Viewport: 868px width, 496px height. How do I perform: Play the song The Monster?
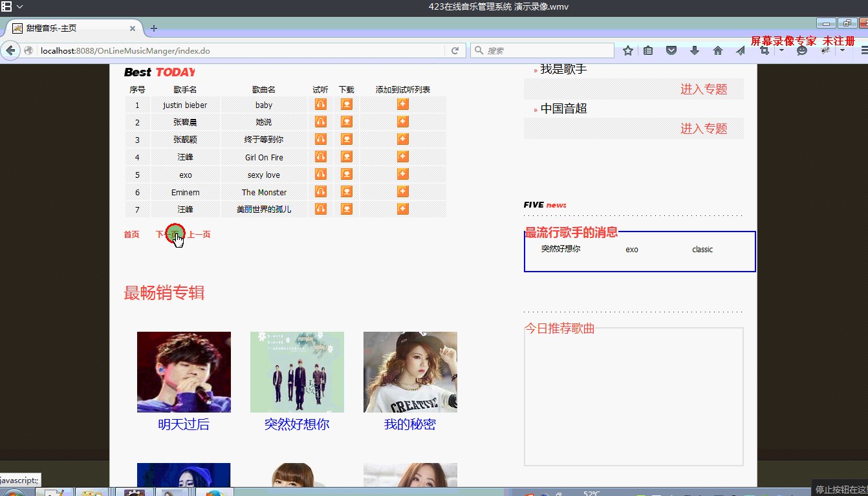pos(320,191)
